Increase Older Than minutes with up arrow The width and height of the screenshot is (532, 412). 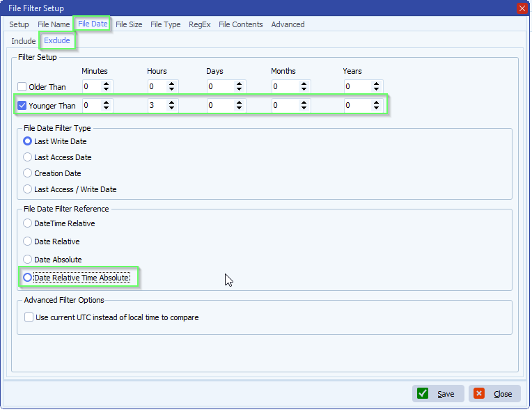pos(107,84)
